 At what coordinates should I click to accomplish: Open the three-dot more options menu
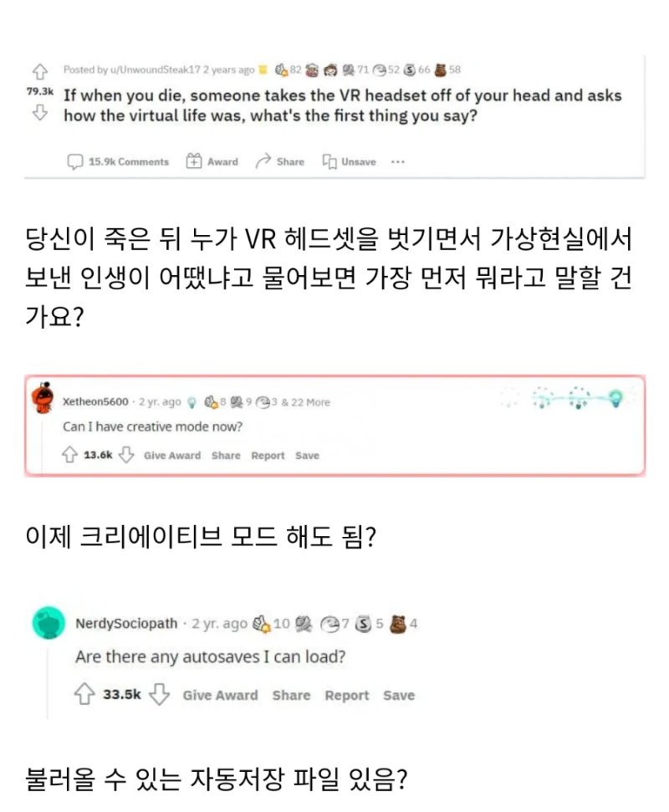point(398,161)
